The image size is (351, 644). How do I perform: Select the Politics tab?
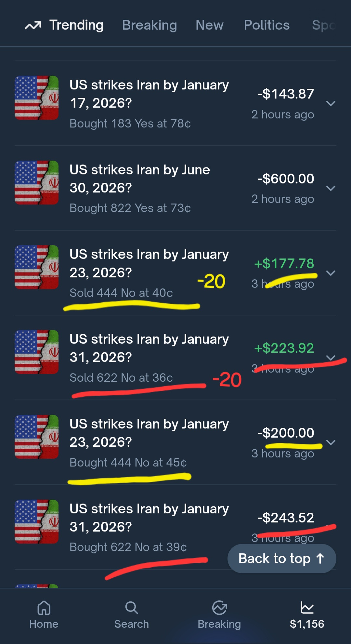pos(267,25)
